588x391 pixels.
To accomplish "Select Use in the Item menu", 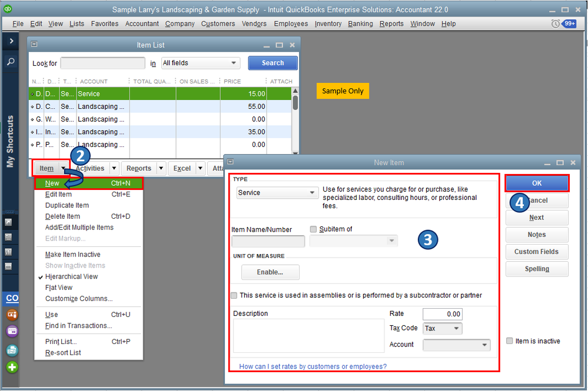I will 88,315.
